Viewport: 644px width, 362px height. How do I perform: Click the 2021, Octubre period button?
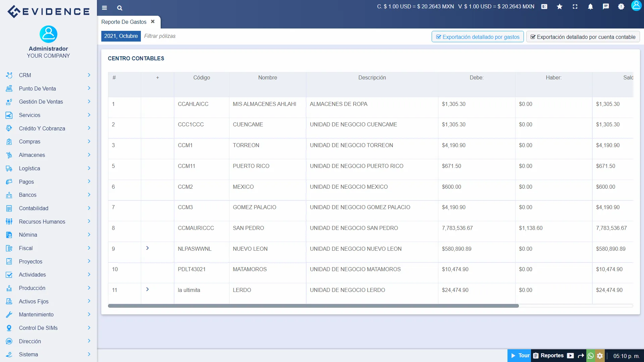pyautogui.click(x=121, y=36)
